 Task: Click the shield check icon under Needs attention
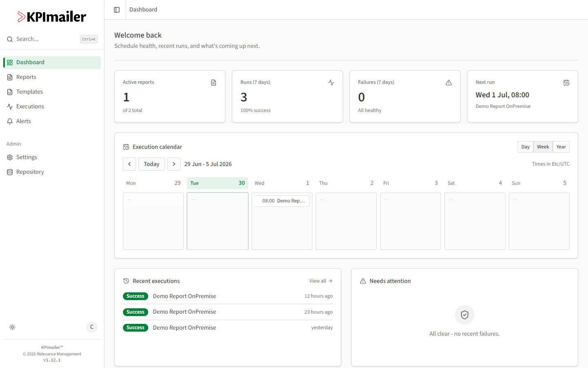[x=465, y=315]
